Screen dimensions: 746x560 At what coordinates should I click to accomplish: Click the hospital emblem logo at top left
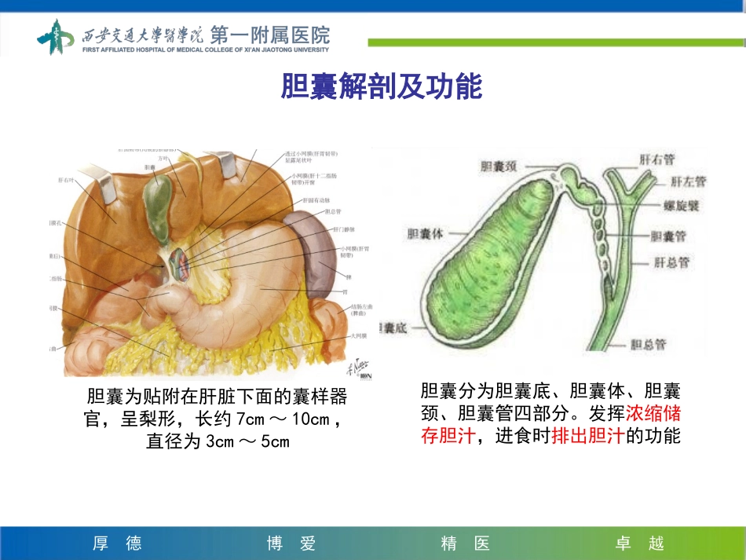point(56,37)
